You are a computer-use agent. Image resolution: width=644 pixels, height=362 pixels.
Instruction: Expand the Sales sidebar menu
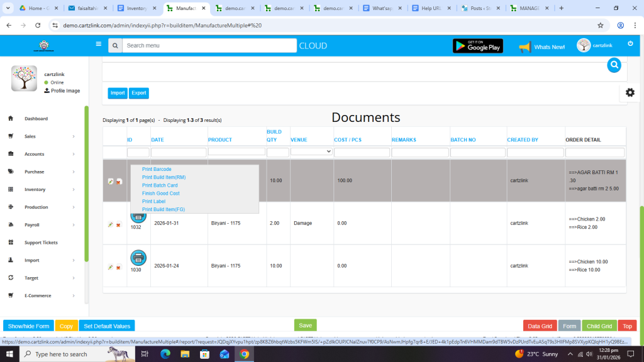tap(43, 136)
